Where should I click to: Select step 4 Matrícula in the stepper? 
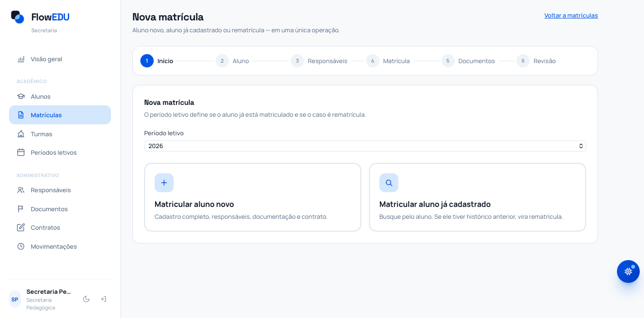pos(388,61)
